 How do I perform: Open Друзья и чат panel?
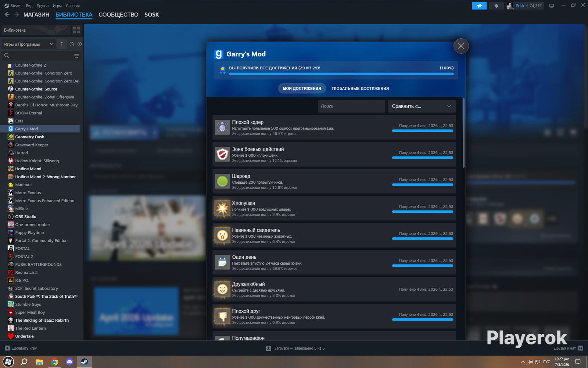click(x=569, y=348)
